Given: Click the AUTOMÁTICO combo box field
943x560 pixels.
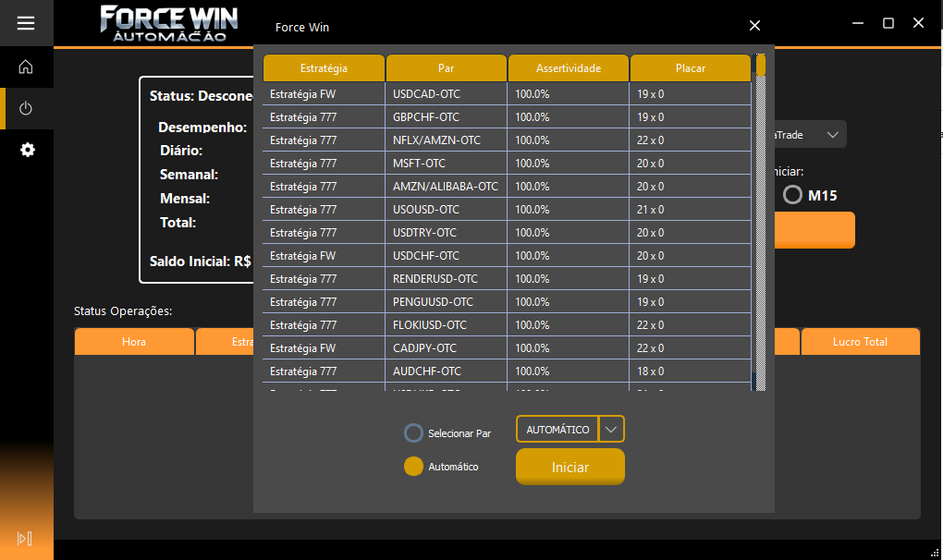Looking at the screenshot, I should pyautogui.click(x=557, y=430).
